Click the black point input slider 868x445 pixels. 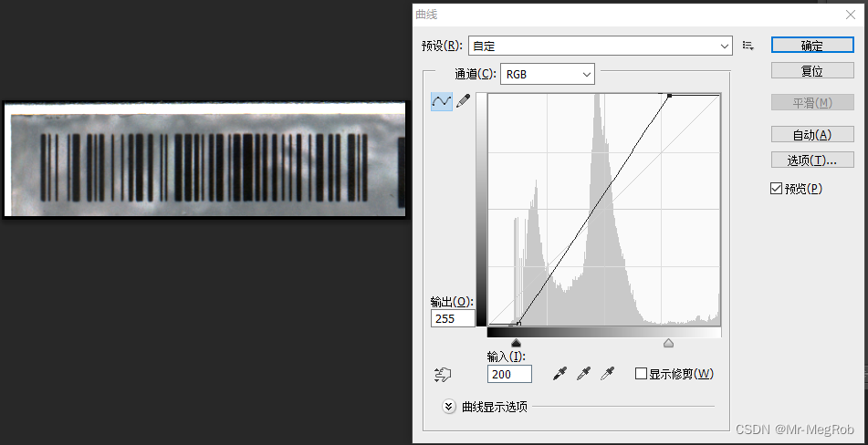tap(516, 343)
